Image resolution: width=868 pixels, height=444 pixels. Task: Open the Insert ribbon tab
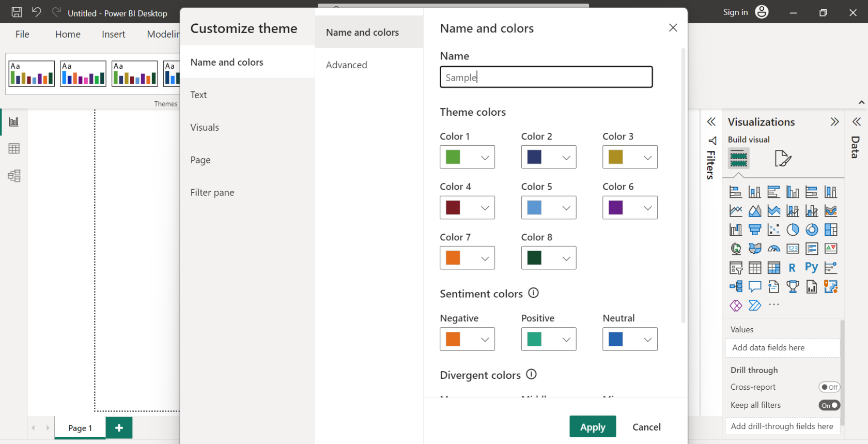point(113,34)
